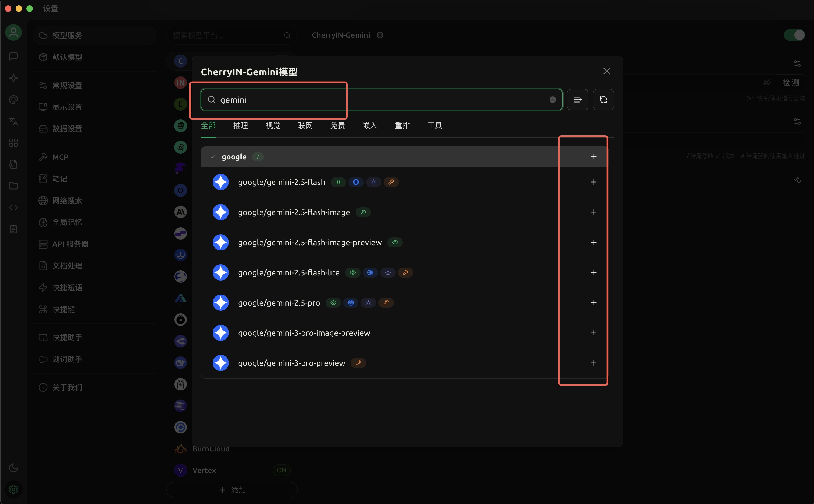Toggle the CherryIN-Gemini provider switch

coord(794,35)
